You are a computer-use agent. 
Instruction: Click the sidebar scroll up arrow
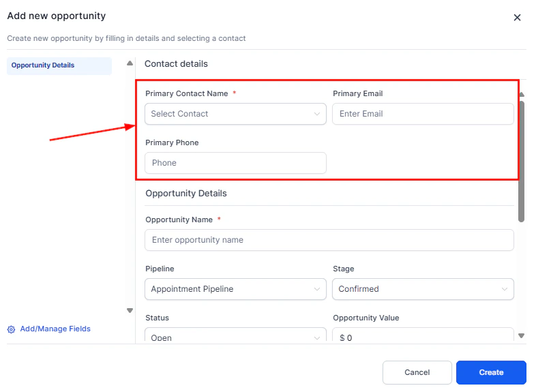(x=130, y=63)
